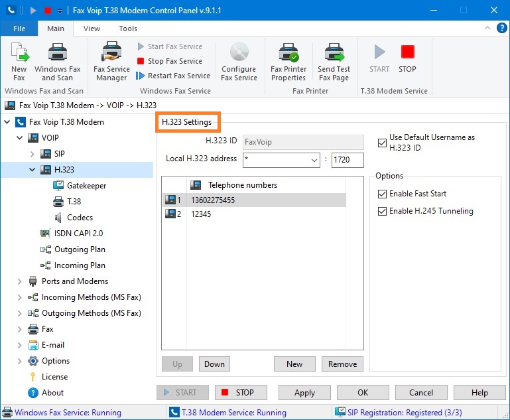510x420 pixels.
Task: Select the SIP tree item label
Action: pos(60,154)
